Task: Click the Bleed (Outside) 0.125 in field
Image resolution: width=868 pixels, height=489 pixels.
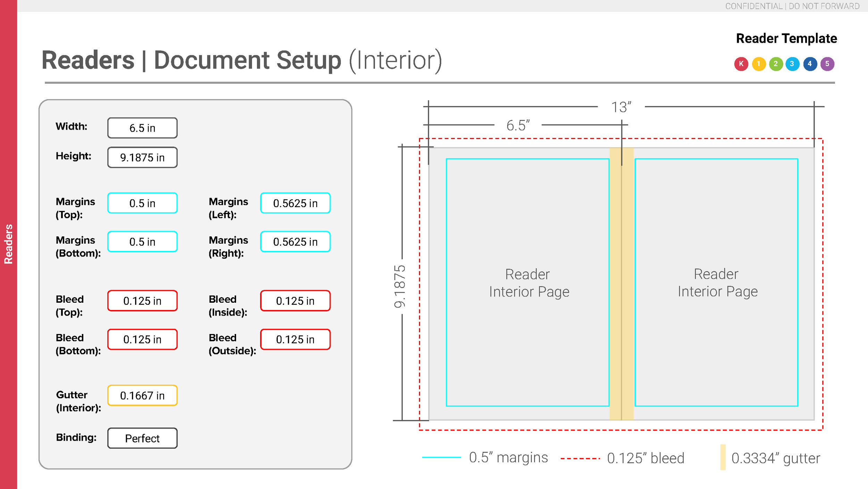Action: [295, 339]
